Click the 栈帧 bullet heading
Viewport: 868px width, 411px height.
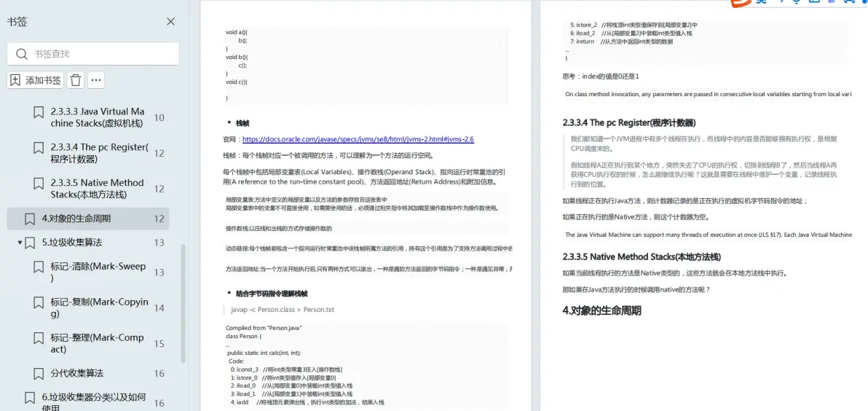(242, 123)
